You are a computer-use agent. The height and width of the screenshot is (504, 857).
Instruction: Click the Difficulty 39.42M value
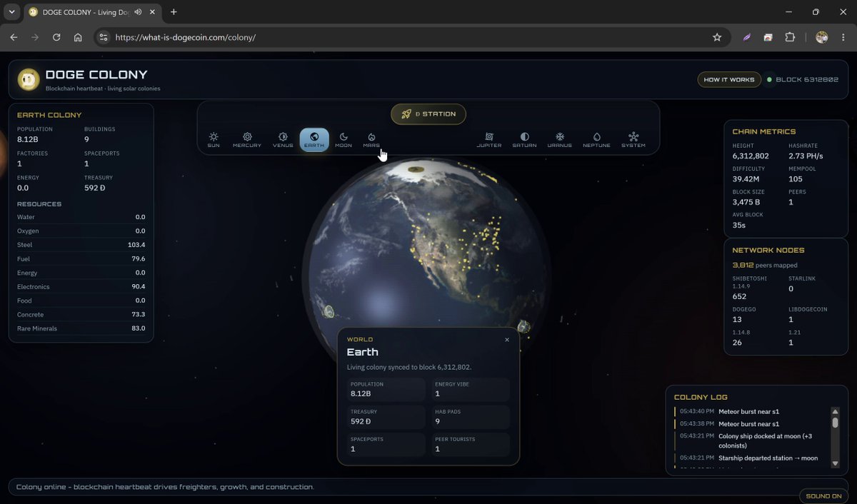[747, 179]
